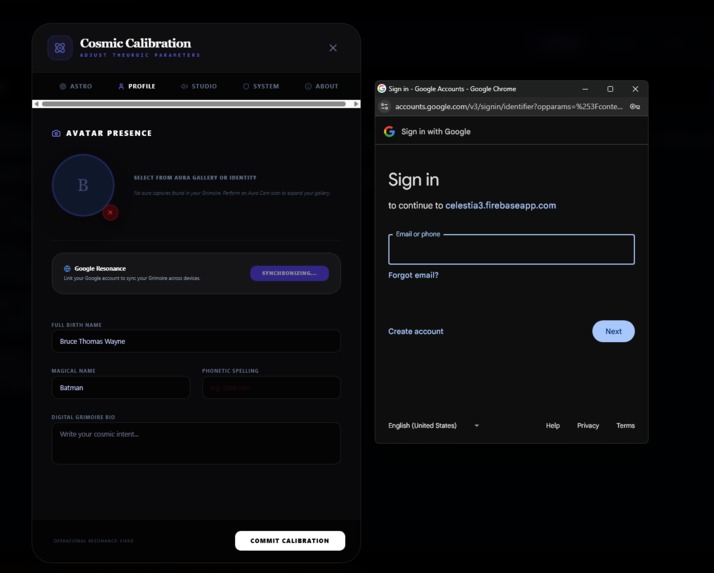This screenshot has height=573, width=714.
Task: Focus the Phonetic Spelling field
Action: 271,388
